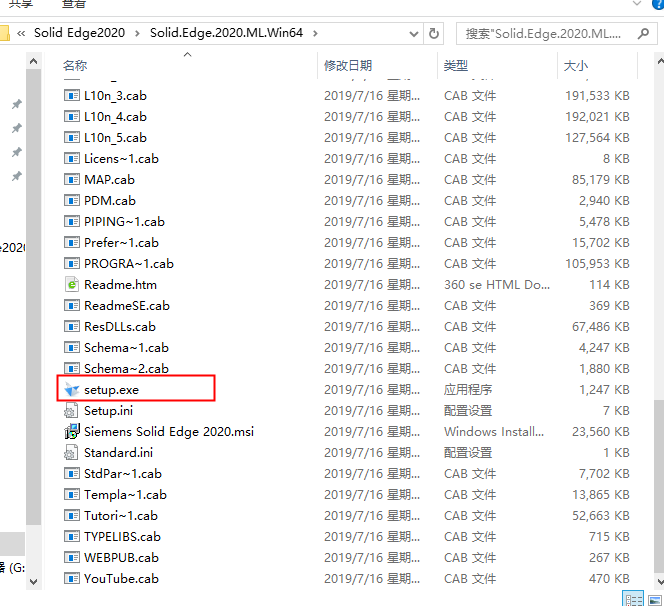Viewport: 664px width, 606px height.
Task: Click the L10n_4.cab file icon
Action: pos(72,116)
